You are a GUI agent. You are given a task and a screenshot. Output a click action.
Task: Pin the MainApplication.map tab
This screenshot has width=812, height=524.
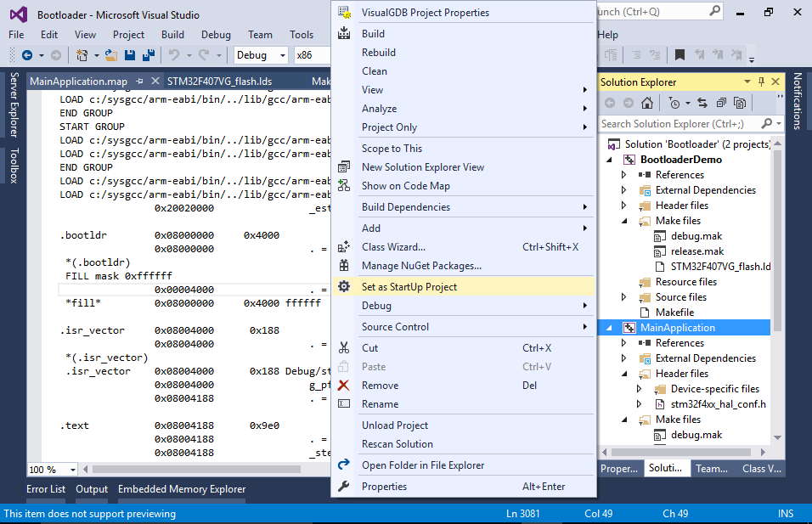(x=140, y=82)
